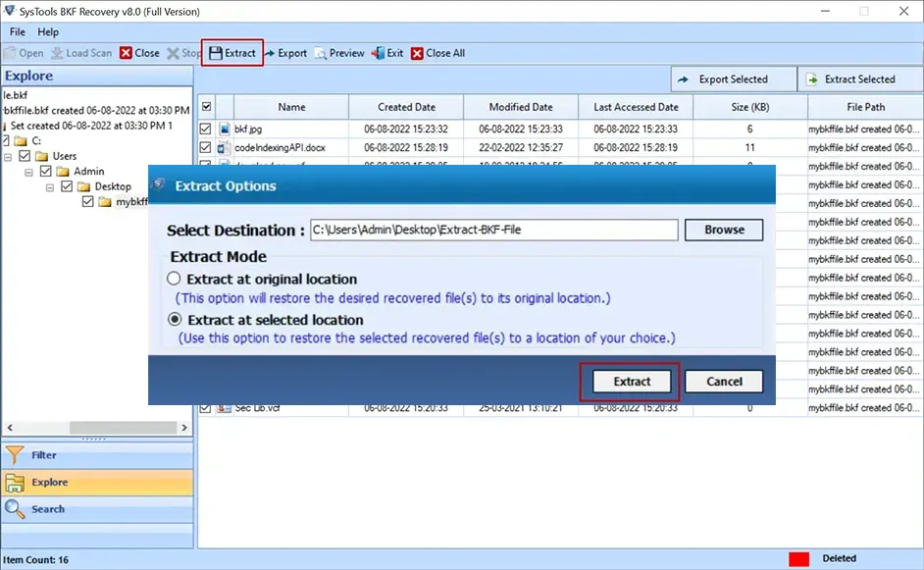The image size is (924, 570).
Task: Sort by Last Accessed Date column
Action: [x=636, y=107]
